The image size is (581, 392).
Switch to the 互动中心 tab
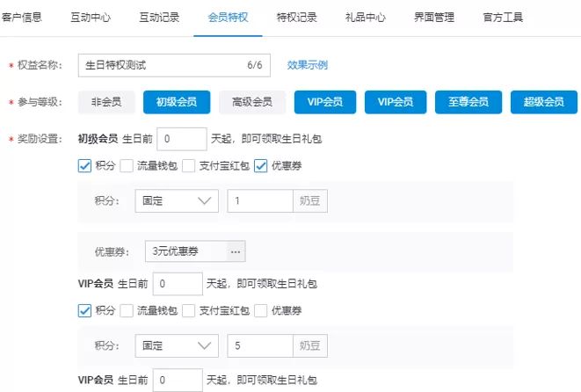coord(91,18)
